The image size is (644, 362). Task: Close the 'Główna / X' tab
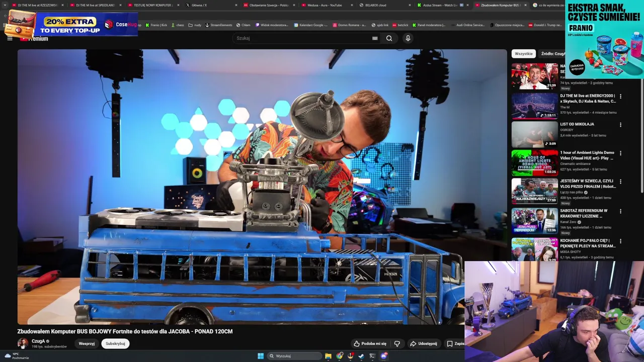236,5
